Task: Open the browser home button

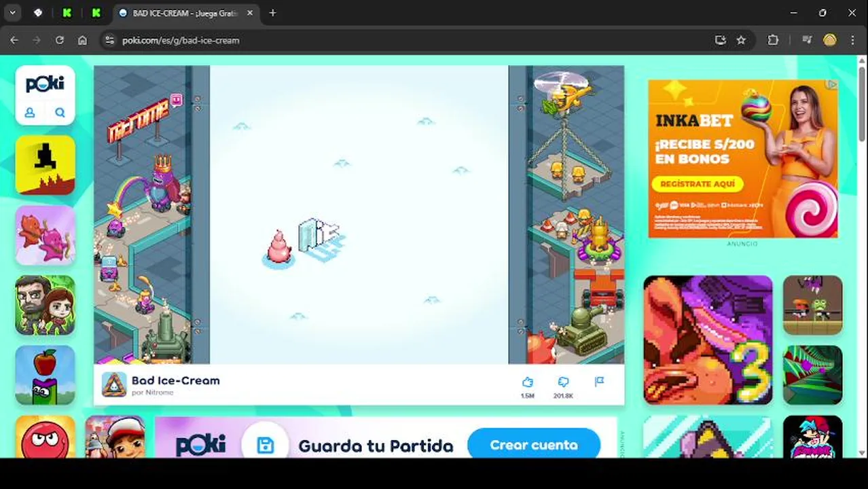Action: (x=82, y=40)
